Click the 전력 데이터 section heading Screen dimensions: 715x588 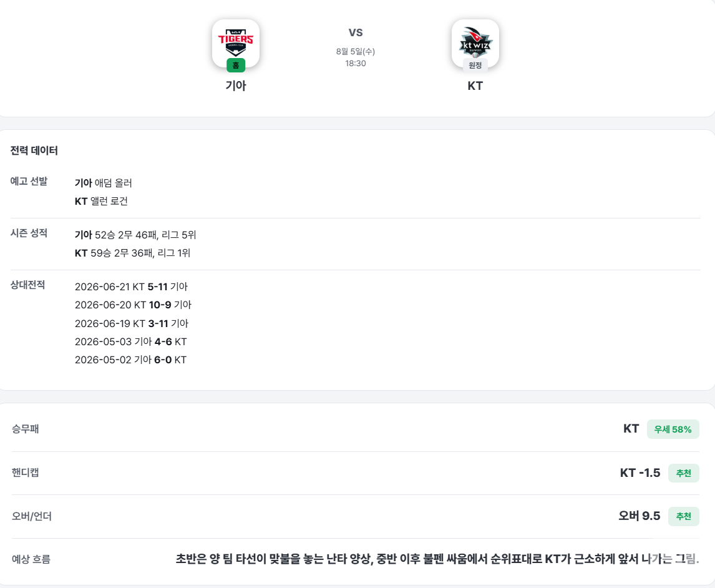coord(34,150)
